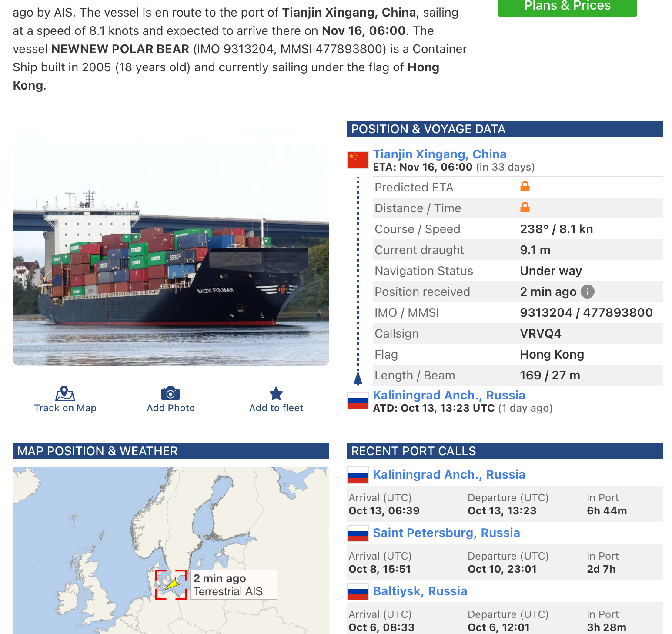672x634 pixels.
Task: Open Tianjin Xingang, China destination link
Action: (440, 154)
